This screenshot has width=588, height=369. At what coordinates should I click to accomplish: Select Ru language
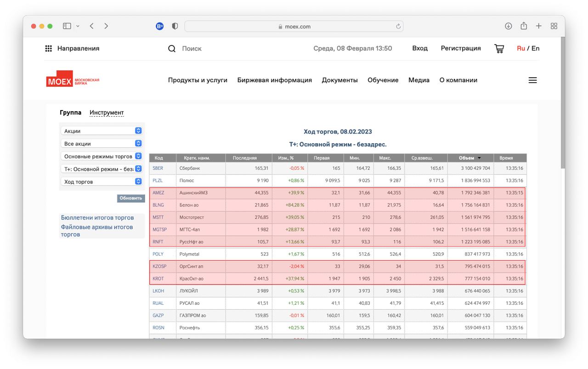pyautogui.click(x=521, y=48)
